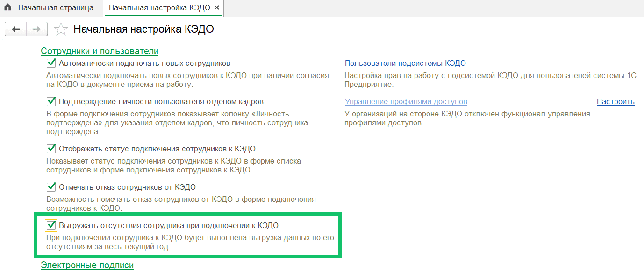Disable automatic connection of new employees
This screenshot has width=644, height=272.
point(51,63)
